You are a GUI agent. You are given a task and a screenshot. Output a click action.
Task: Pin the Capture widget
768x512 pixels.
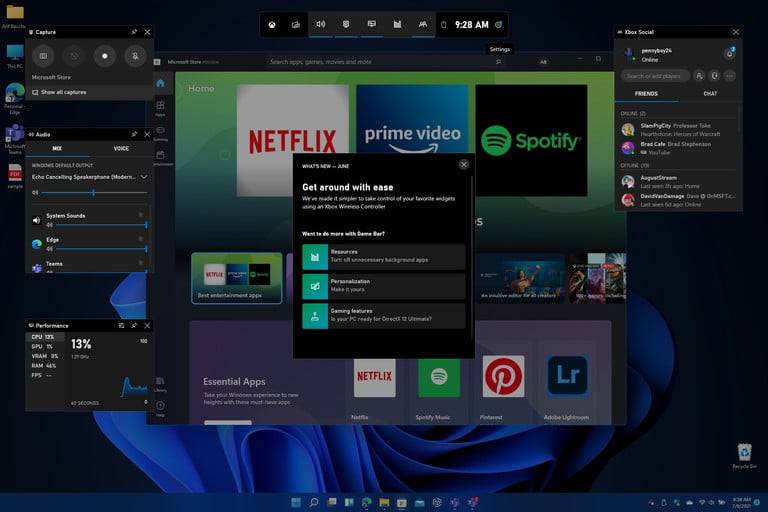pos(134,32)
